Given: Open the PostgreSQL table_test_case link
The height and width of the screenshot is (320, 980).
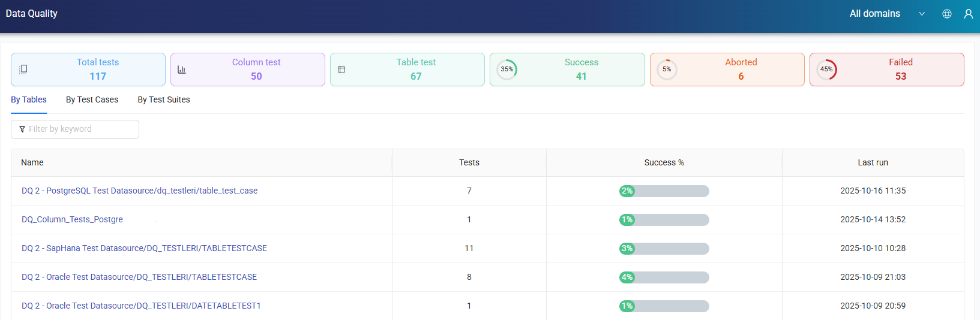Looking at the screenshot, I should [x=139, y=191].
